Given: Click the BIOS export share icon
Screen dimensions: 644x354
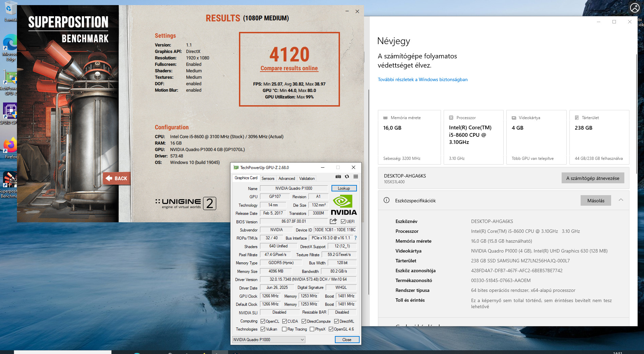Looking at the screenshot, I should pos(333,221).
